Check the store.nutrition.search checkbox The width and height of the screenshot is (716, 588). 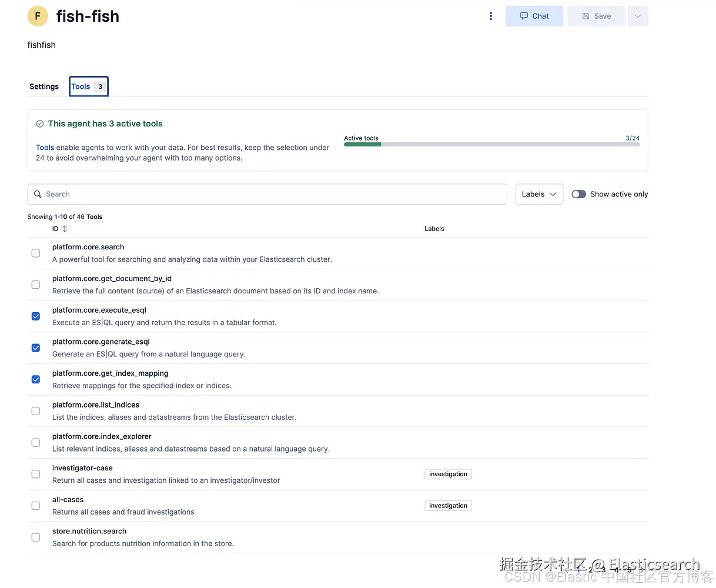click(x=36, y=537)
